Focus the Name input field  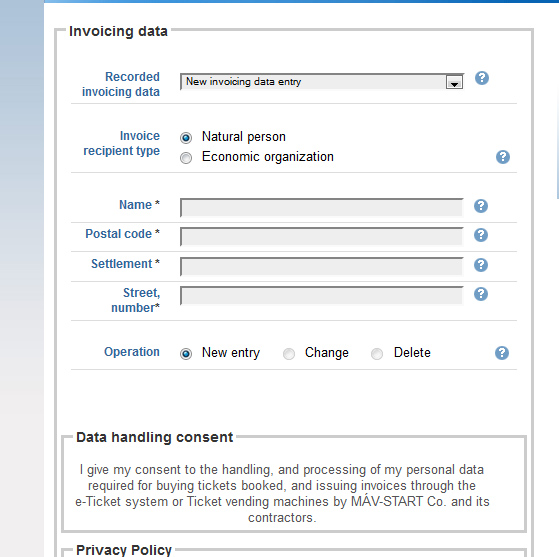322,208
